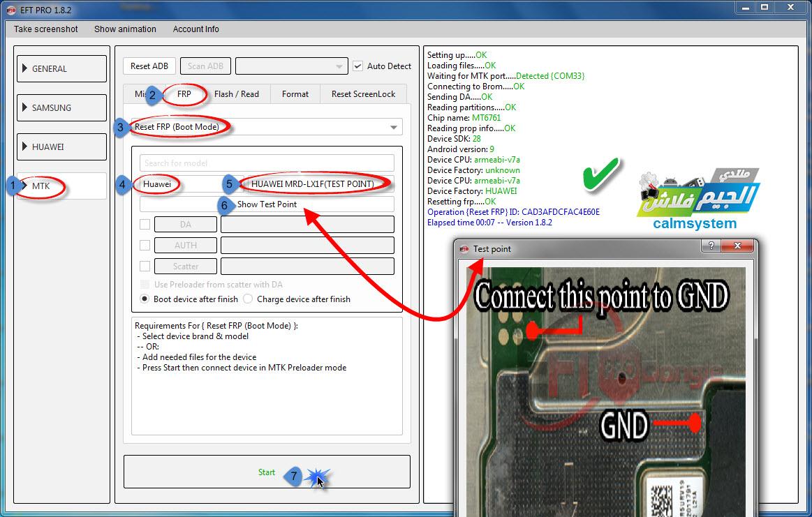The image size is (812, 517).
Task: Expand the SAMSUNG section
Action: click(61, 107)
